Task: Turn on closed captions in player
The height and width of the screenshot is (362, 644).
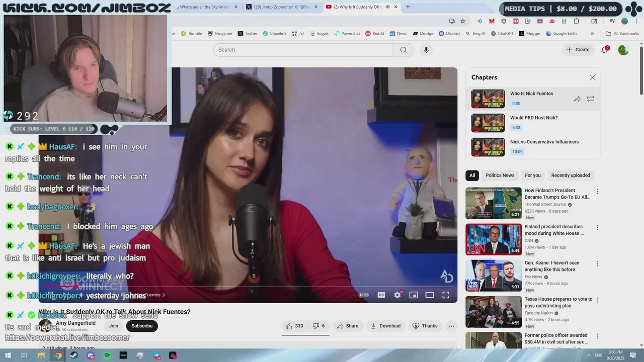Action: tap(381, 295)
